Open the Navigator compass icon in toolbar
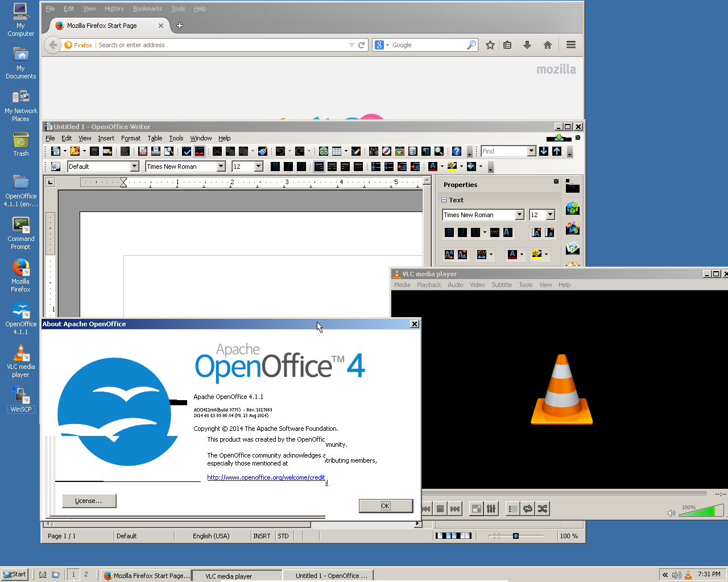Image resolution: width=728 pixels, height=582 pixels. (x=386, y=151)
